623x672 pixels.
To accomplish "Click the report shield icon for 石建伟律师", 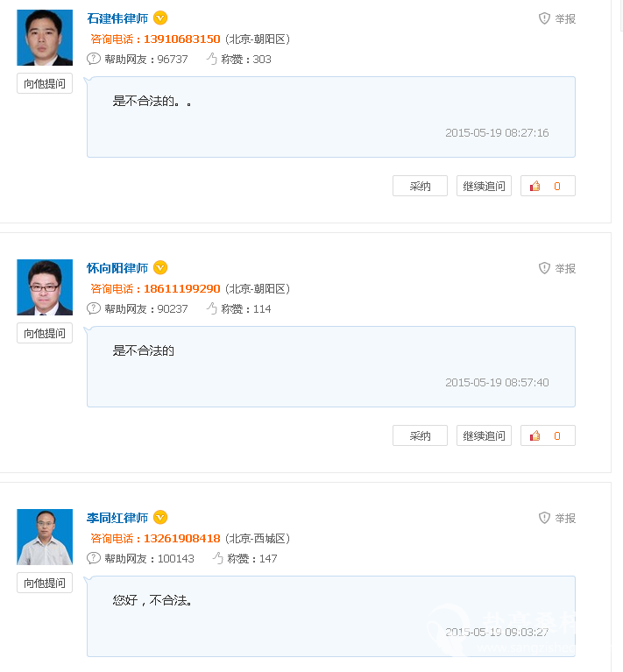I will point(544,18).
